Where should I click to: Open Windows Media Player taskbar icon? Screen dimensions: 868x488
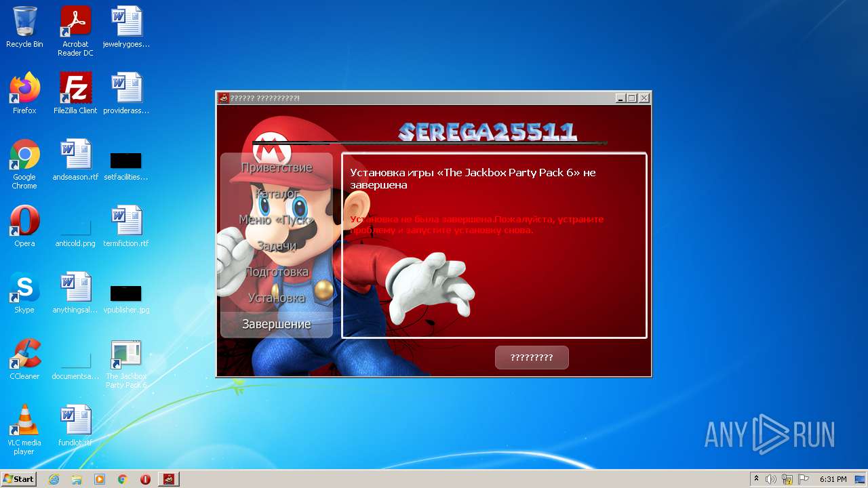100,479
